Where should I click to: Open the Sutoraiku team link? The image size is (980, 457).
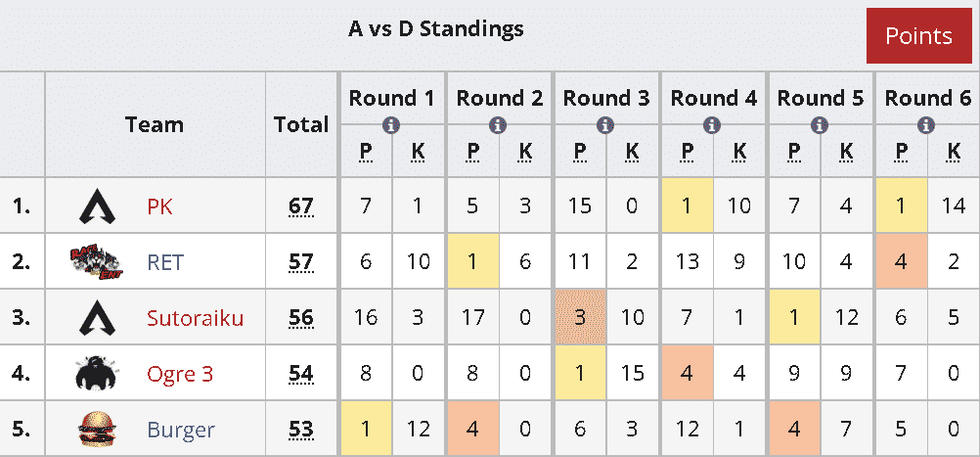pyautogui.click(x=195, y=318)
